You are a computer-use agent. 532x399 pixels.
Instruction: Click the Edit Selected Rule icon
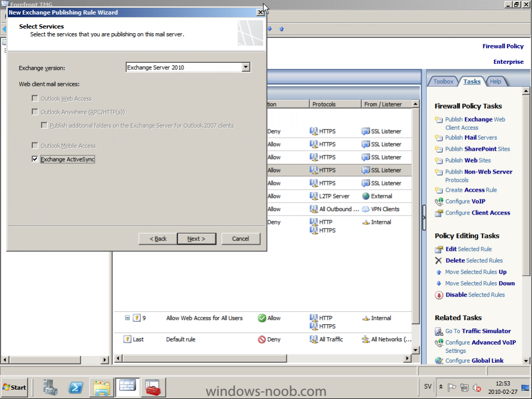[x=439, y=249]
